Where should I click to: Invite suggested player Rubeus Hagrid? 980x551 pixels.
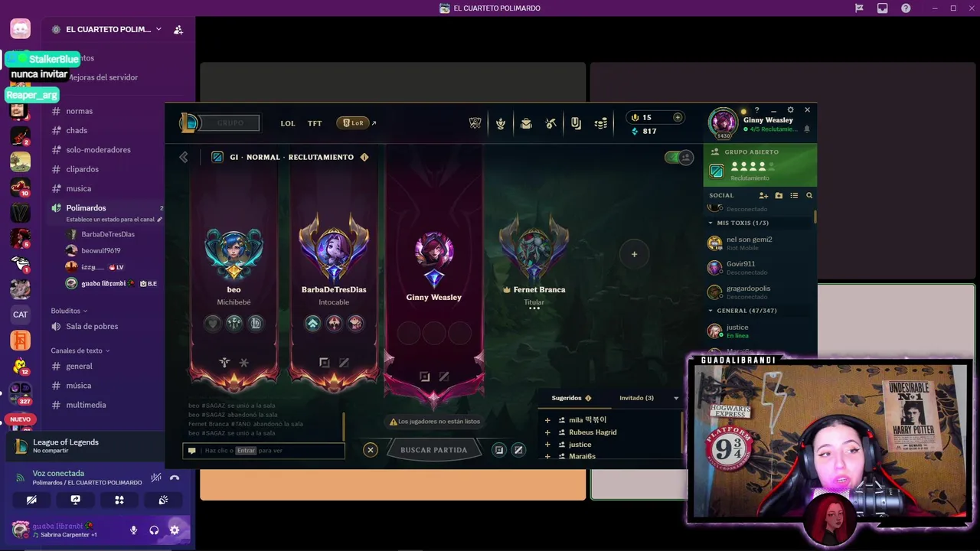click(x=547, y=432)
